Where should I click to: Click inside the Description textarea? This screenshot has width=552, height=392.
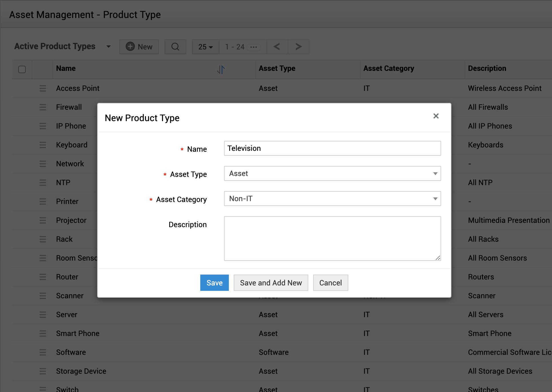click(x=332, y=239)
